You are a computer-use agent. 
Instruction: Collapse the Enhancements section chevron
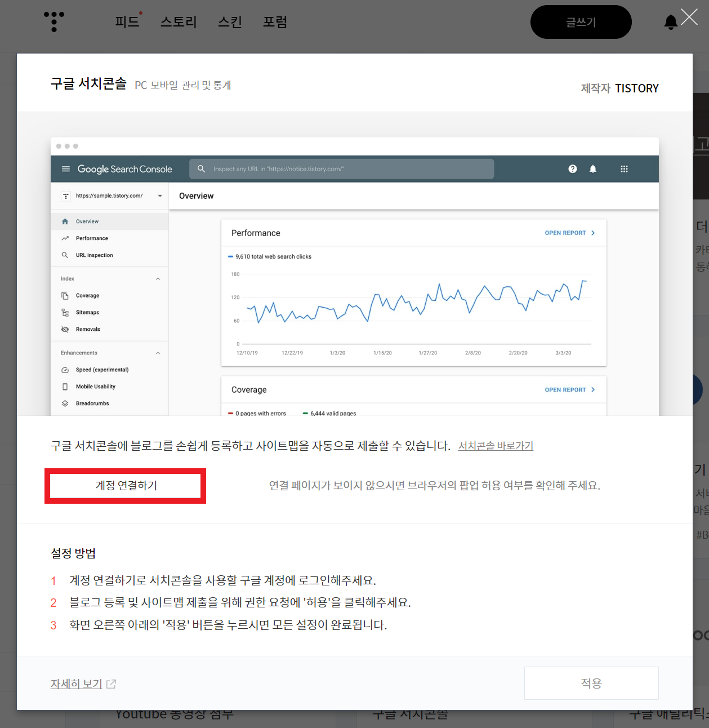tap(158, 353)
